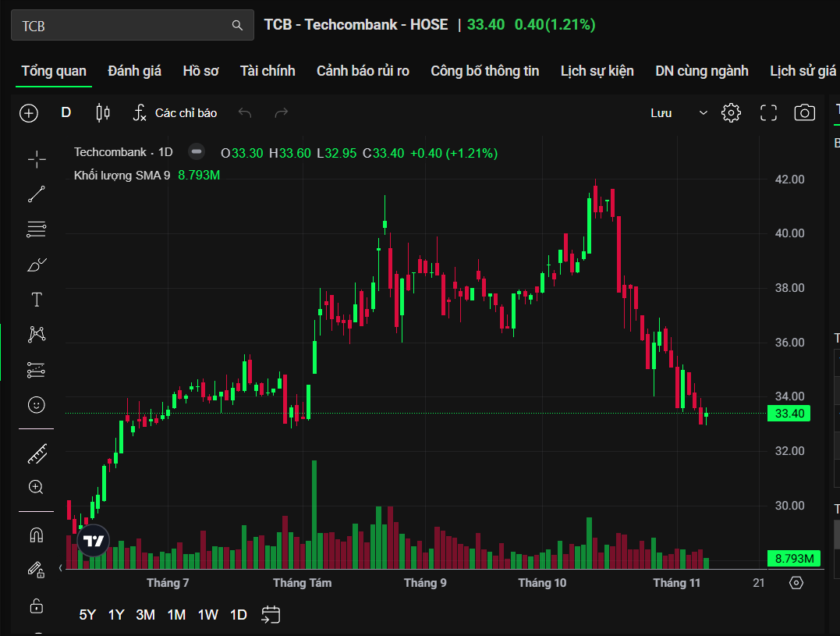Set chart range to 3M

click(145, 615)
